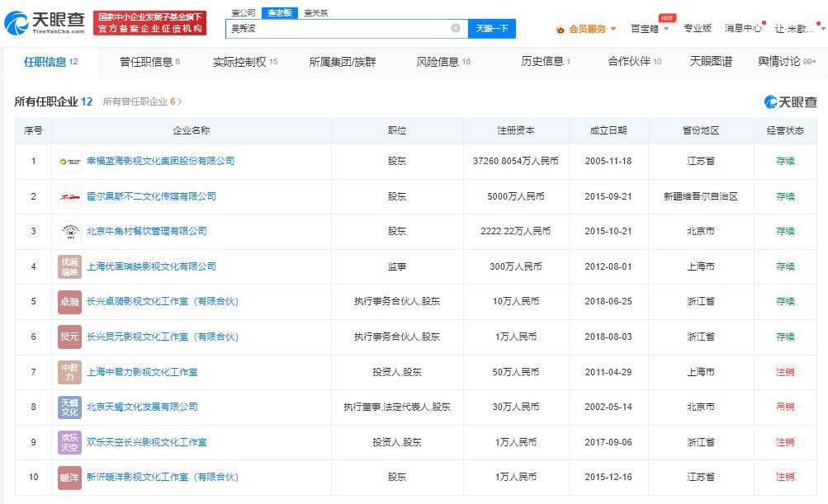
Task: Click the 昱元 logo tile
Action: point(69,337)
